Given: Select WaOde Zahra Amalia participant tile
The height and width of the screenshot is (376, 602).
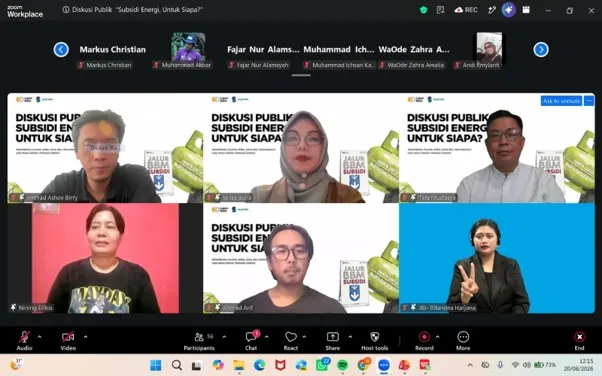Looking at the screenshot, I should point(414,51).
